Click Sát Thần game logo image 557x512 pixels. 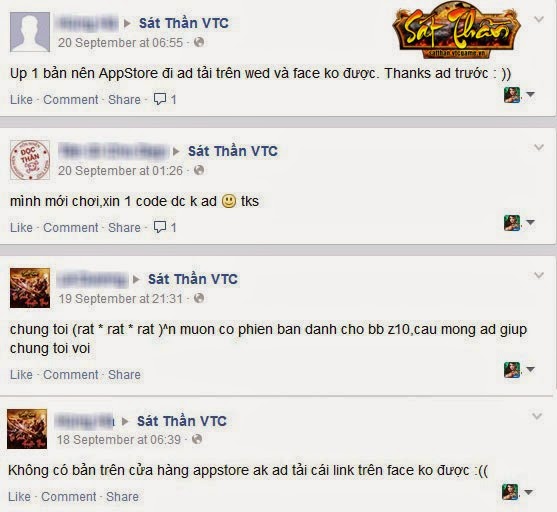point(456,30)
